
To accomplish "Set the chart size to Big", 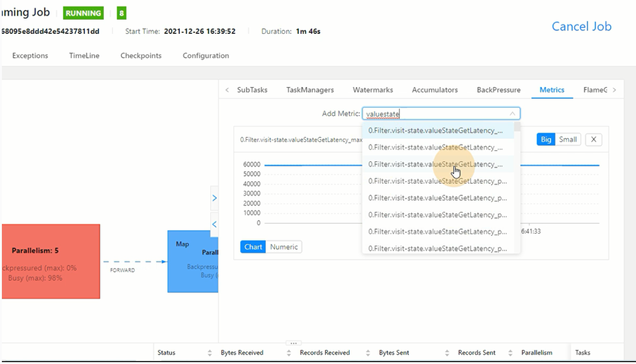I will point(546,140).
